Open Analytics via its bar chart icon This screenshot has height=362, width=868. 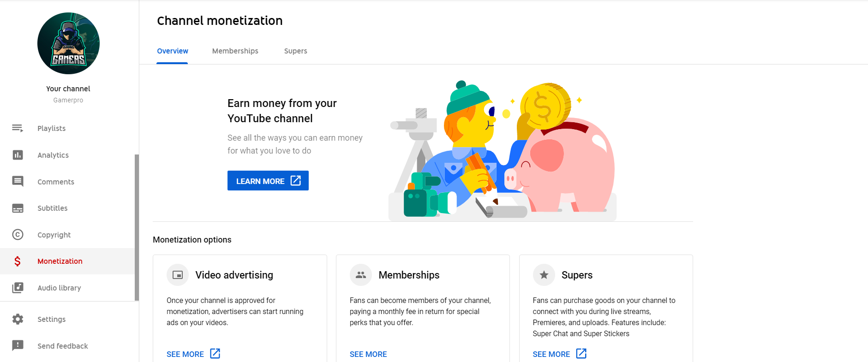click(x=18, y=155)
